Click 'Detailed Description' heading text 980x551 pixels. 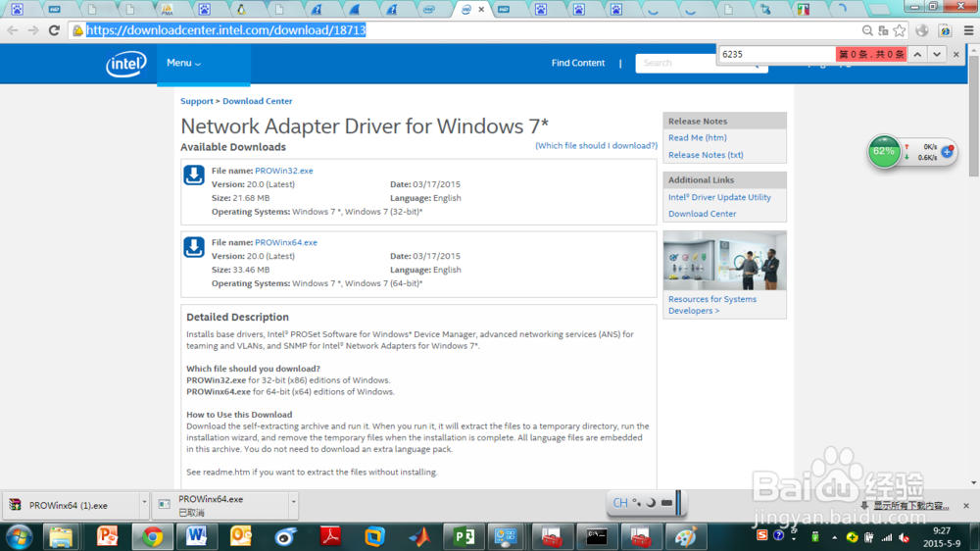237,317
